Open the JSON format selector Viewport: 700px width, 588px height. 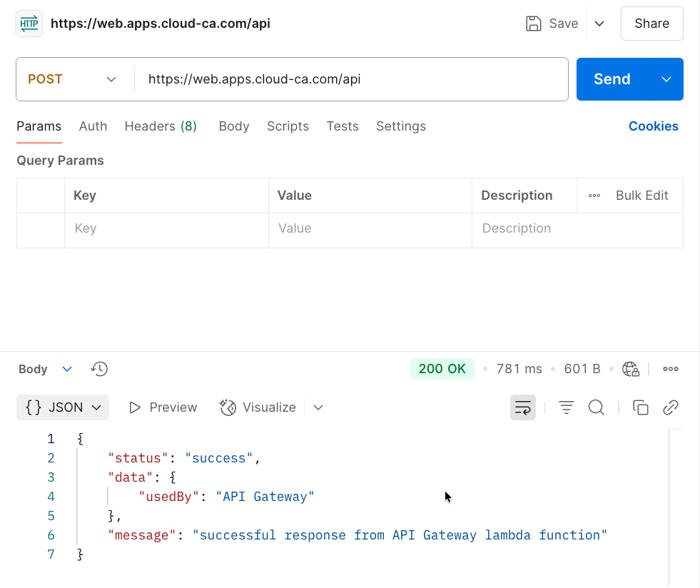pyautogui.click(x=63, y=407)
